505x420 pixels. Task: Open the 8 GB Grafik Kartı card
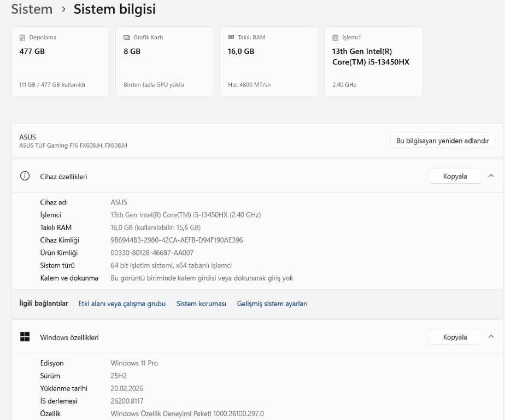(165, 61)
